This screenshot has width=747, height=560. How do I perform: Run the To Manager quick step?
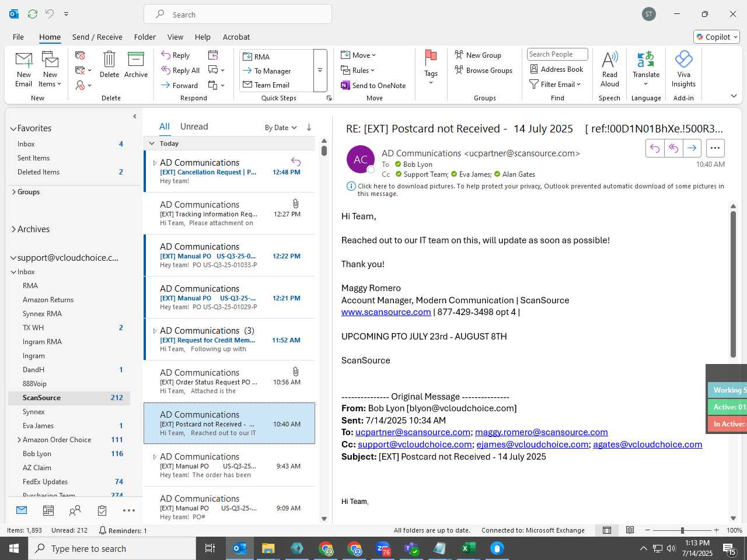(277, 71)
